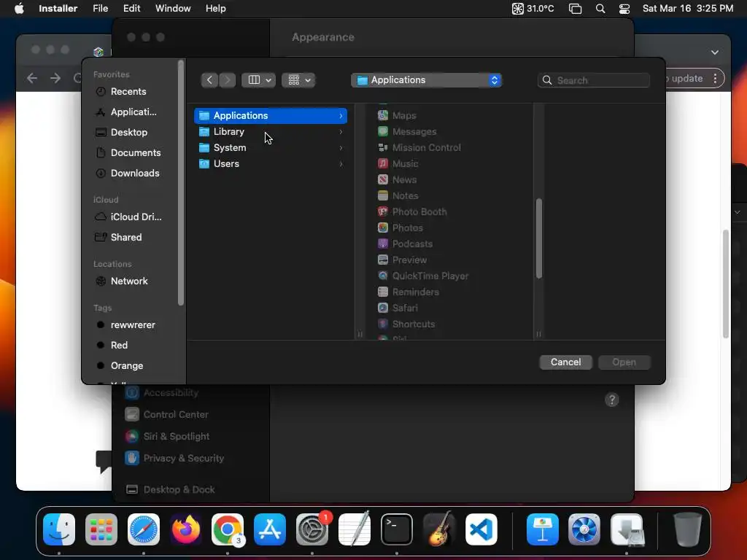Open Spotlight search in menu bar

[x=600, y=9]
